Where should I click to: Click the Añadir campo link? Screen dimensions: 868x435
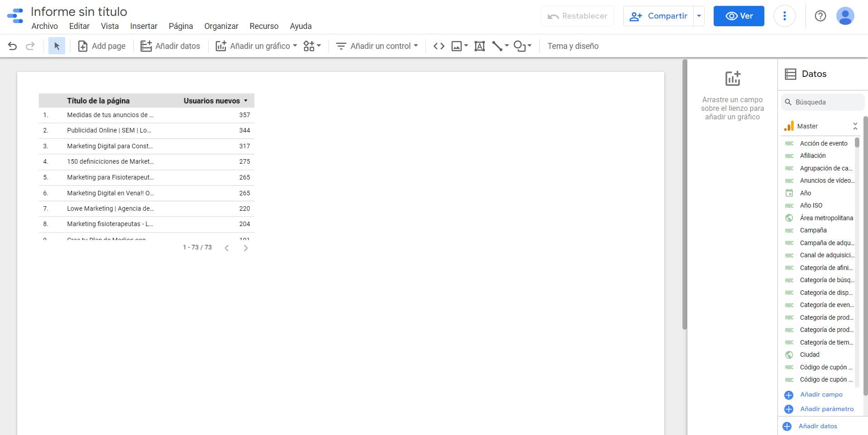point(821,394)
